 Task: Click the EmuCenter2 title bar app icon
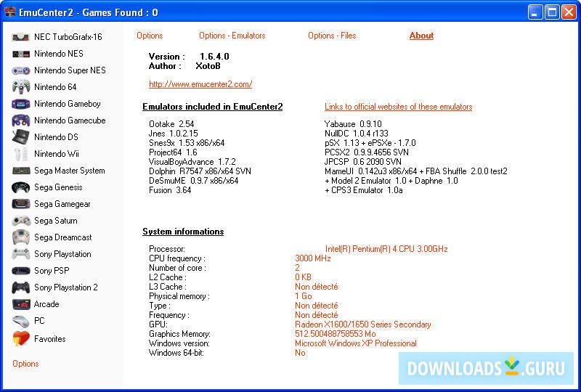(10, 12)
